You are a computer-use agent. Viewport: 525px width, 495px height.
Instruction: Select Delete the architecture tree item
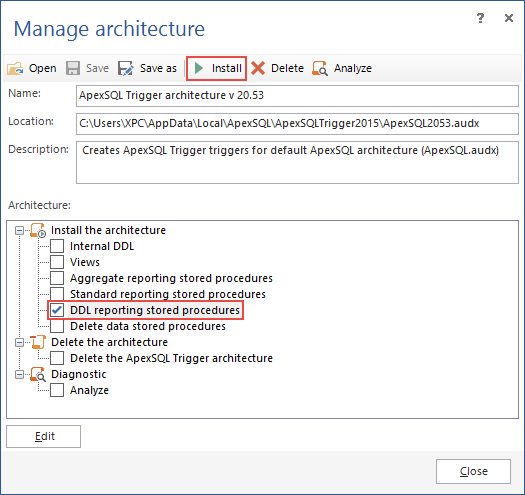[109, 342]
